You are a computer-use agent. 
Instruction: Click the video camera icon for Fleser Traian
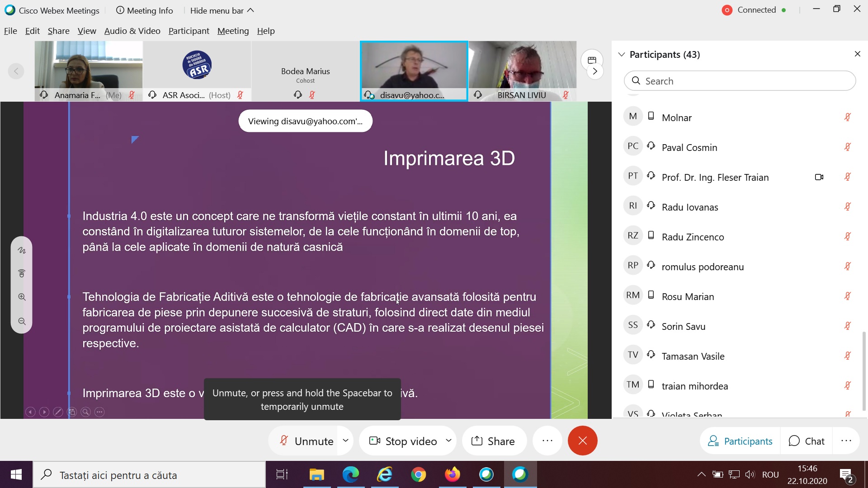pos(819,177)
